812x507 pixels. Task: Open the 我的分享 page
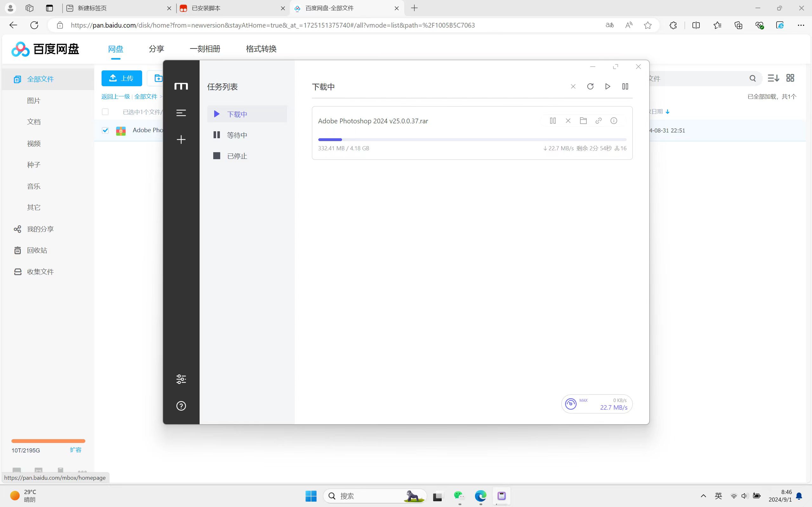click(40, 229)
